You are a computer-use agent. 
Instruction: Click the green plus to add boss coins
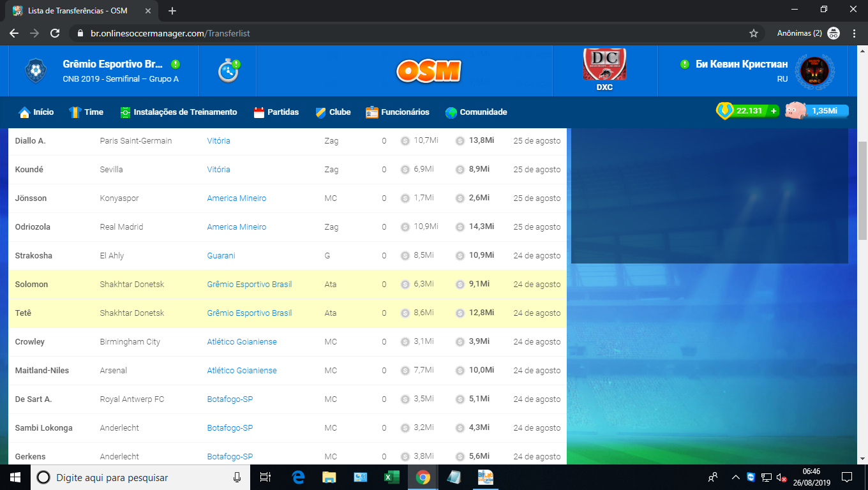(774, 111)
